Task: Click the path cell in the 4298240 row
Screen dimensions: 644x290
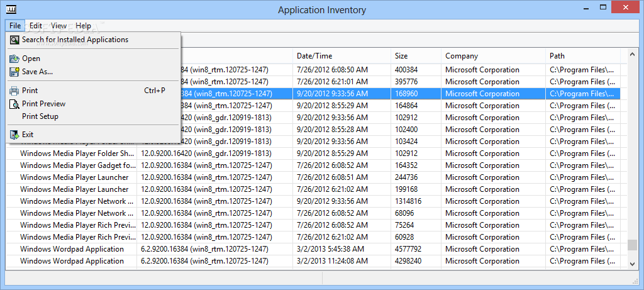Action: click(582, 261)
